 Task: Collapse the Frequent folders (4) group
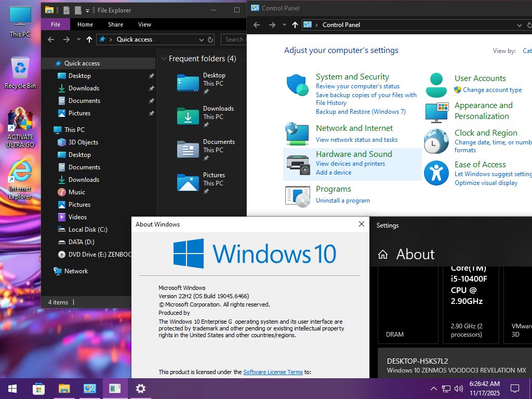click(164, 59)
